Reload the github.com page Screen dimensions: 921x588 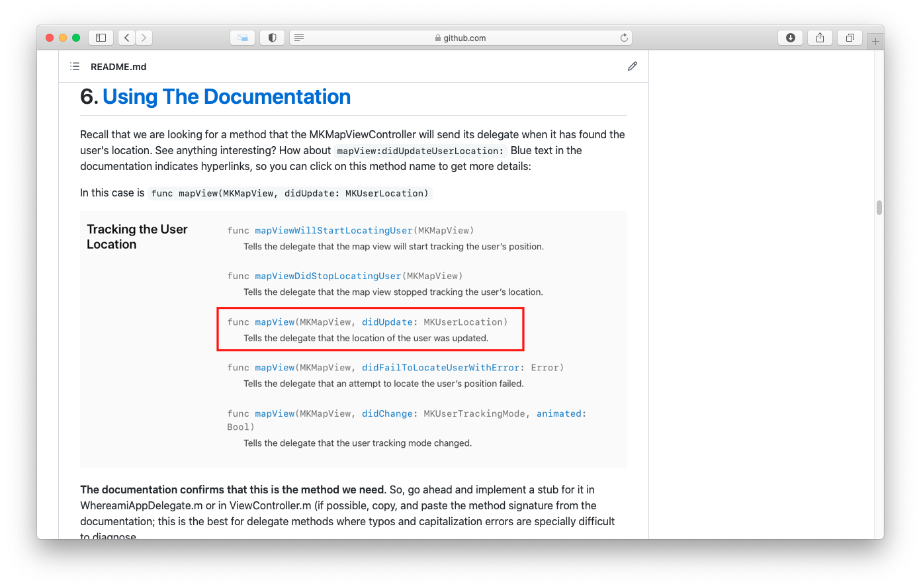(624, 38)
